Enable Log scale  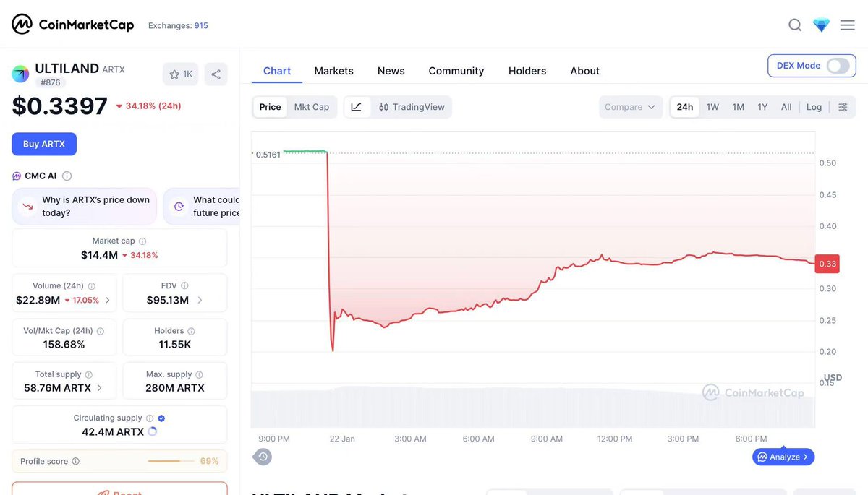point(814,107)
